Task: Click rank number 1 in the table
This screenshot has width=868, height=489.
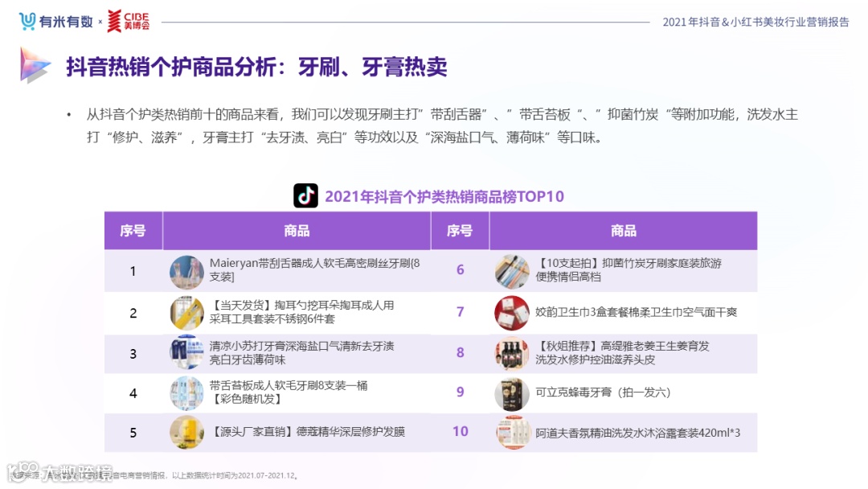Action: 133,271
